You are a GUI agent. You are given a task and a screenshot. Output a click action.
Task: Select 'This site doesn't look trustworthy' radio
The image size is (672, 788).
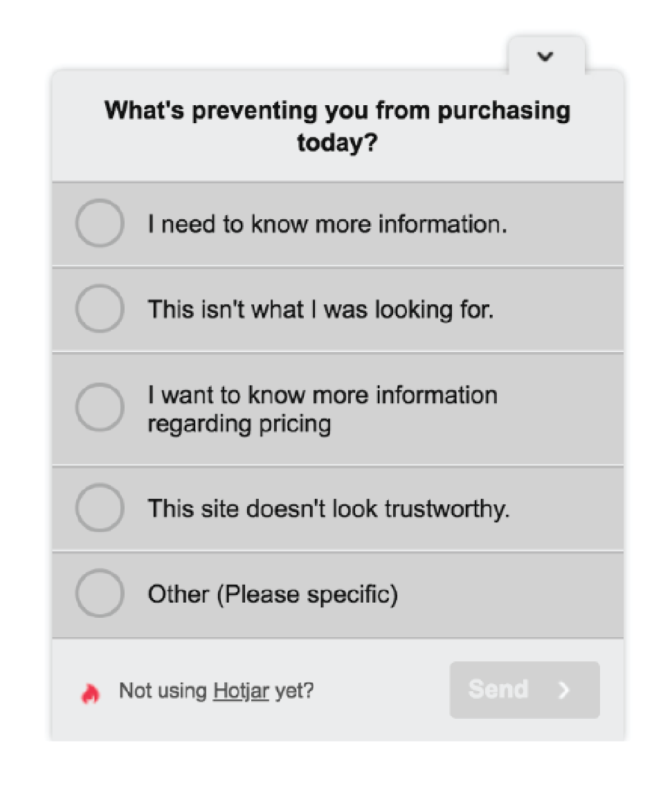coord(100,508)
